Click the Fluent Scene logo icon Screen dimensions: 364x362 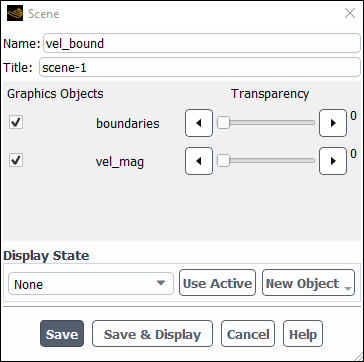pyautogui.click(x=15, y=13)
